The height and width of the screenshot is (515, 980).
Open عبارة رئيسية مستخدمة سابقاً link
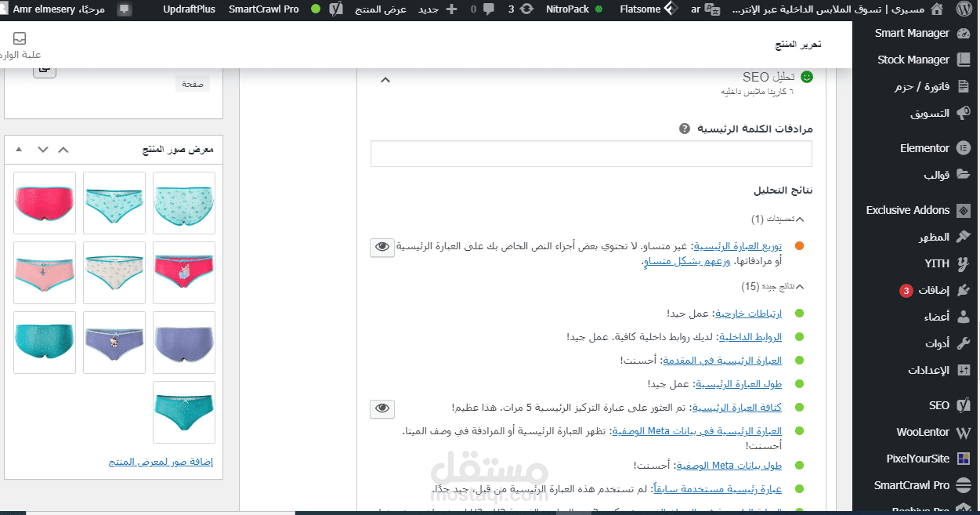(x=718, y=489)
